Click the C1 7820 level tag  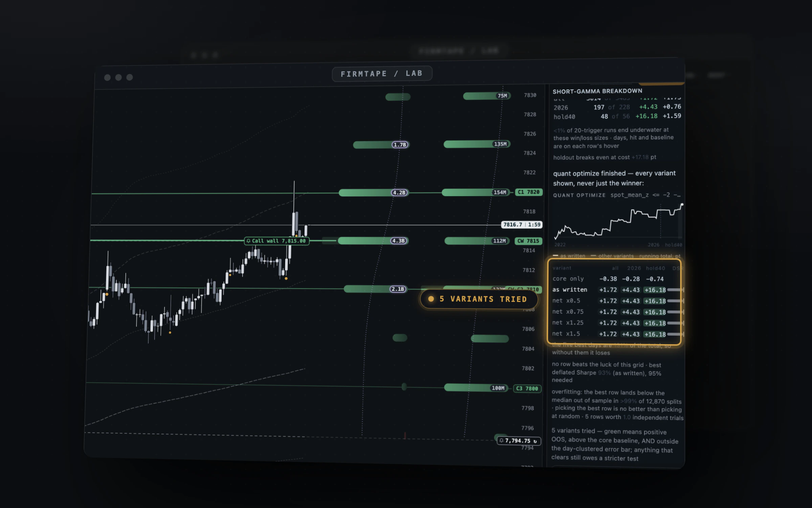click(528, 192)
